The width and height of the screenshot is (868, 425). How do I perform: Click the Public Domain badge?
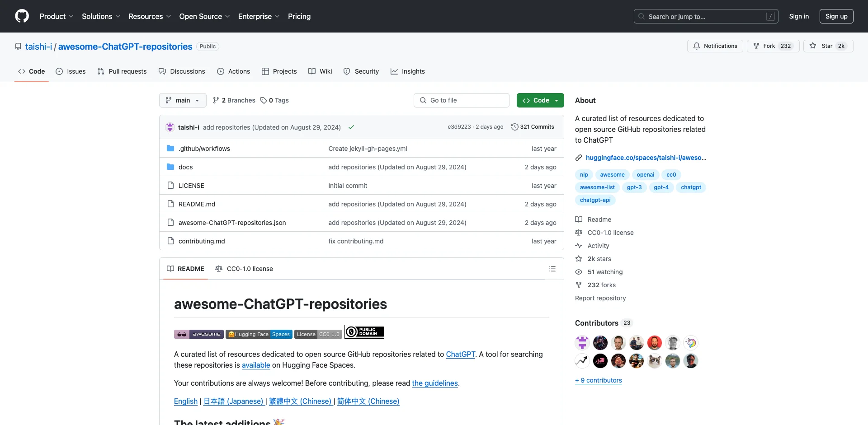pos(364,332)
